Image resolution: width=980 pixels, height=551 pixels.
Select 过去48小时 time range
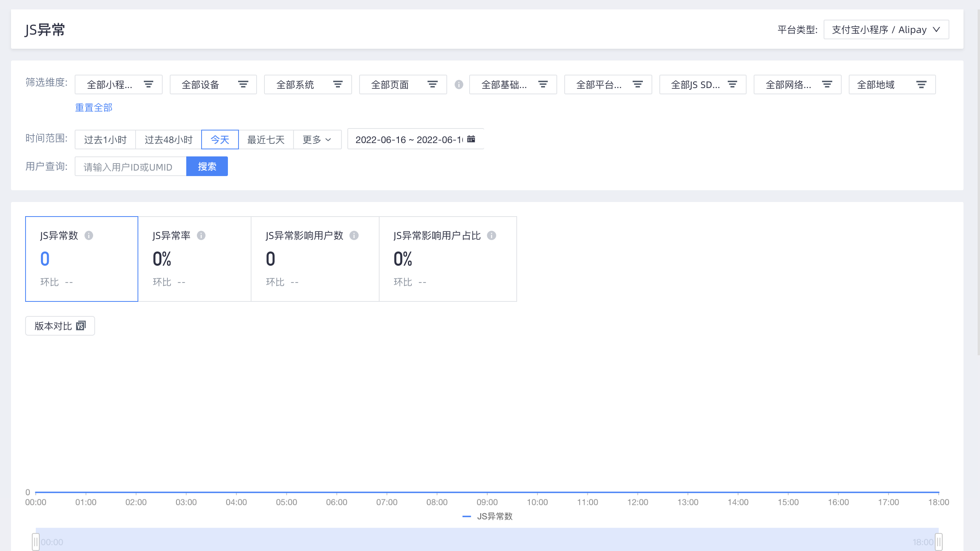(169, 140)
